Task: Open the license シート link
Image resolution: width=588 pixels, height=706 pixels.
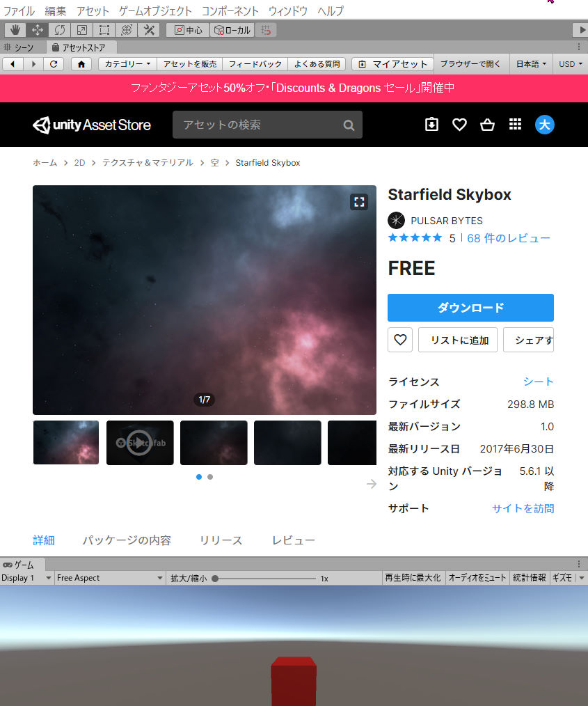Action: click(x=538, y=382)
